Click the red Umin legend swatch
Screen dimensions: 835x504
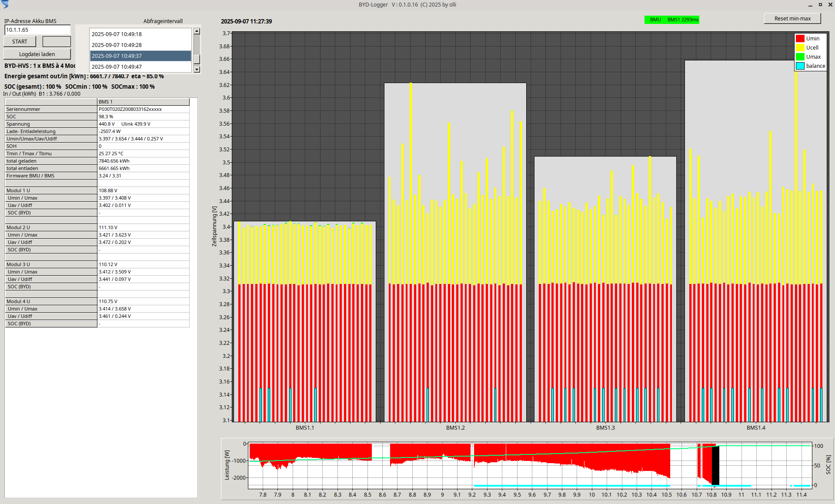tap(800, 38)
